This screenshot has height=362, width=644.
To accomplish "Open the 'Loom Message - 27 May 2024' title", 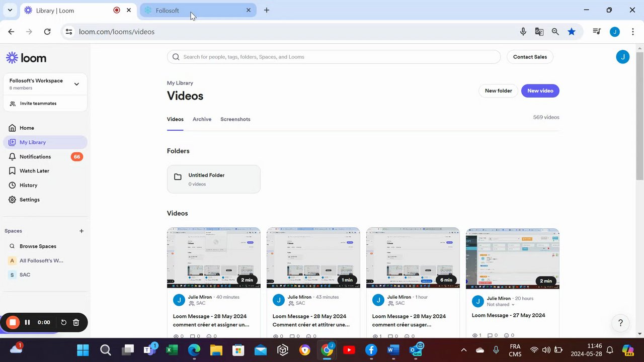I will click(x=509, y=316).
